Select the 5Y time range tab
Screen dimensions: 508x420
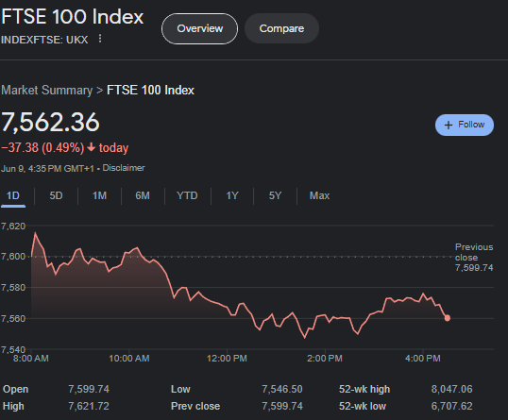275,196
